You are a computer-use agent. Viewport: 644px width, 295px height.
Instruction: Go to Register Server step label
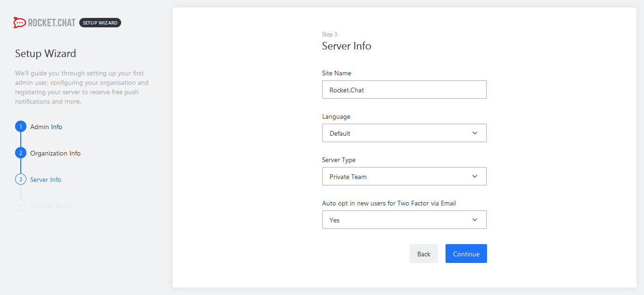pyautogui.click(x=51, y=206)
